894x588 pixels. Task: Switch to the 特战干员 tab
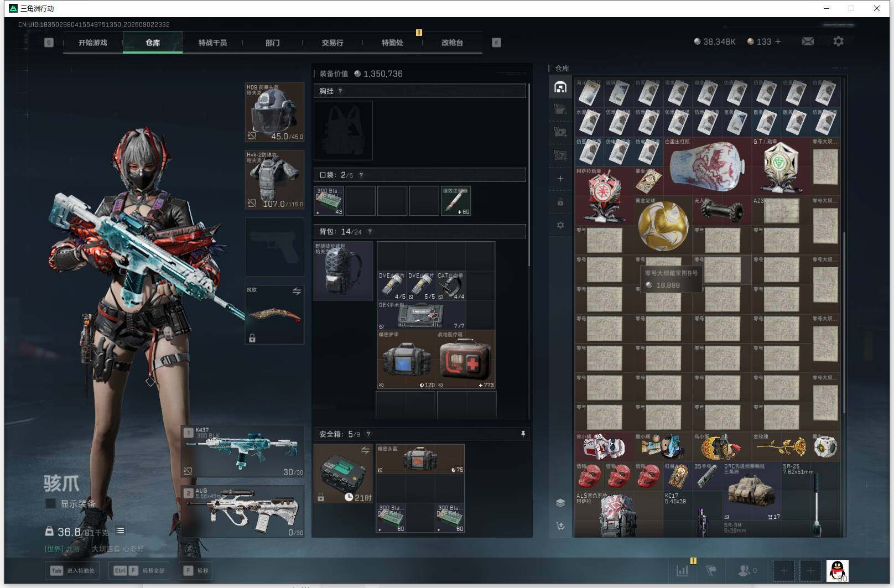(212, 43)
